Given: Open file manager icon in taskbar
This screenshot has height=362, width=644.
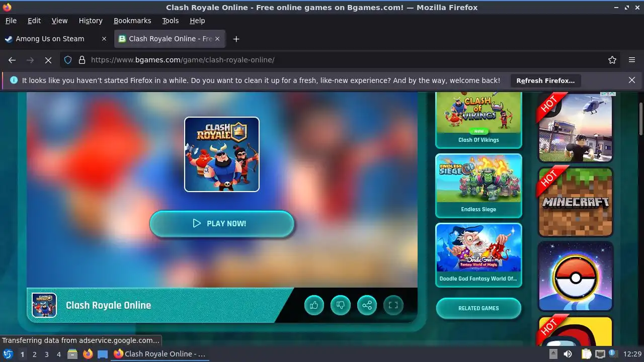Looking at the screenshot, I should tap(72, 354).
